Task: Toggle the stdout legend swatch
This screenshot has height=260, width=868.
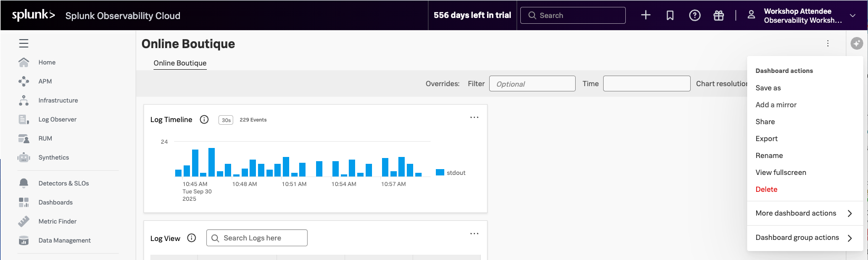Action: tap(440, 172)
